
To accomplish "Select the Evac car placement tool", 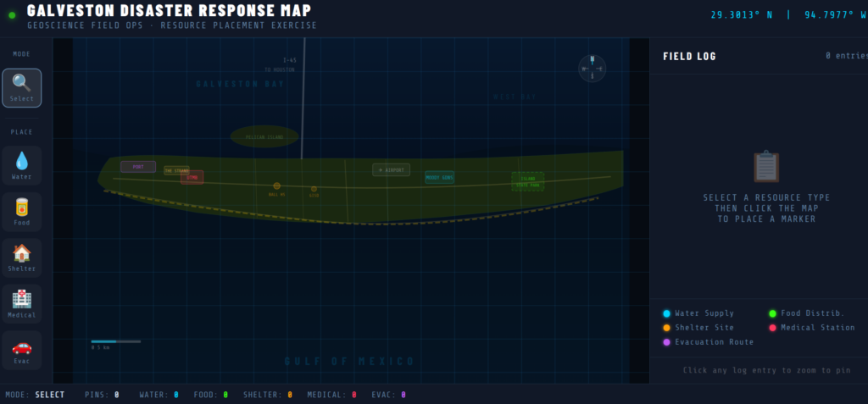I will (x=21, y=350).
